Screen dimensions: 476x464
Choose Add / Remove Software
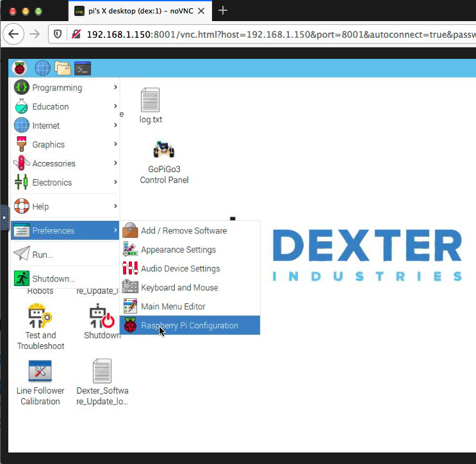click(184, 230)
